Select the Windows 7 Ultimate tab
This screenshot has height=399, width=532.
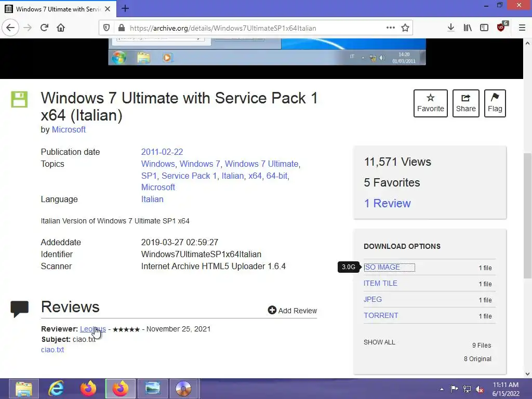pos(58,9)
